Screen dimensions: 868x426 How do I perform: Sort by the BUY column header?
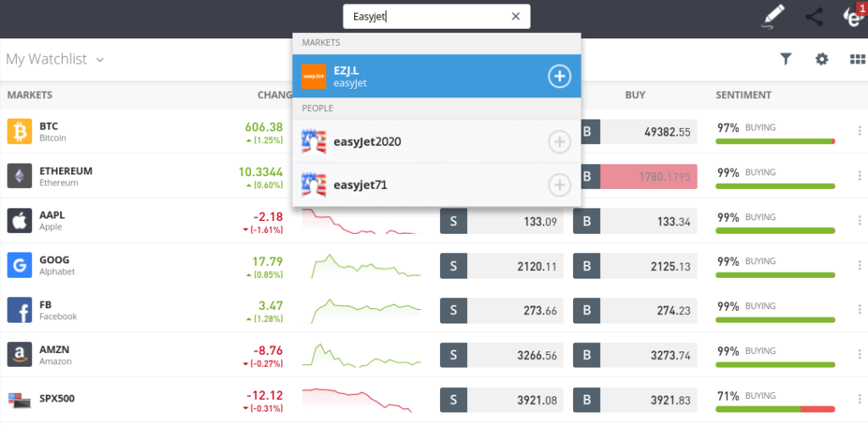(636, 95)
